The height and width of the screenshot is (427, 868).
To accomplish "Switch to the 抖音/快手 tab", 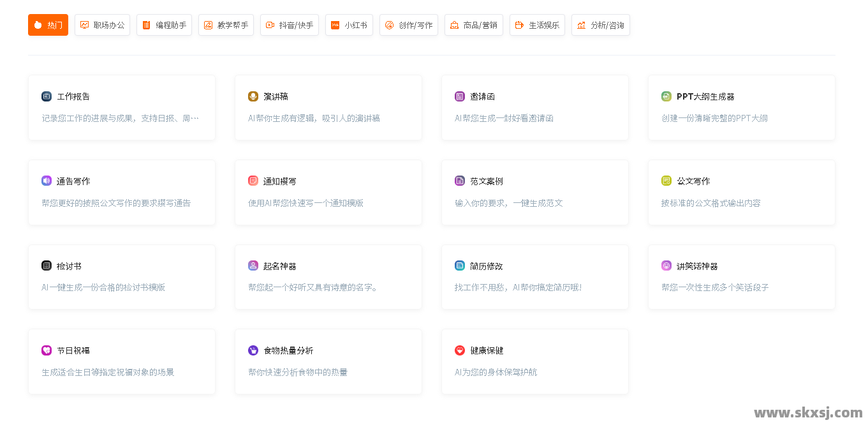I will point(289,25).
